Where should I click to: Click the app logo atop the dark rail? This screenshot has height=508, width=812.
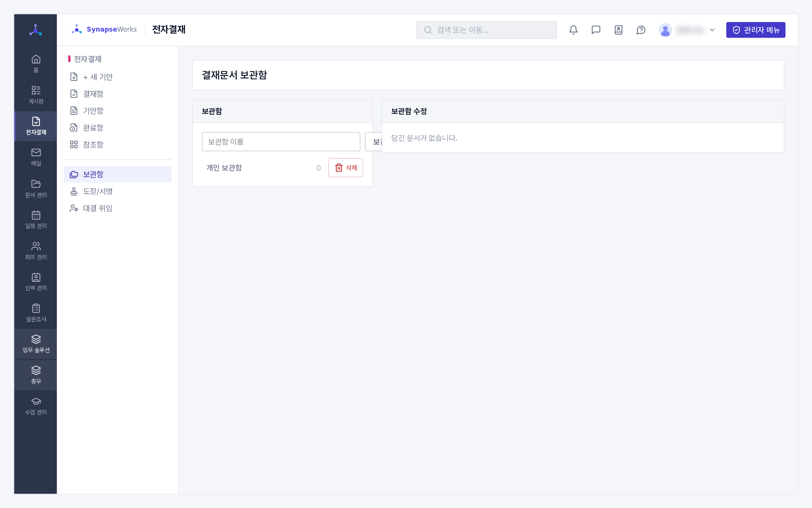[36, 30]
